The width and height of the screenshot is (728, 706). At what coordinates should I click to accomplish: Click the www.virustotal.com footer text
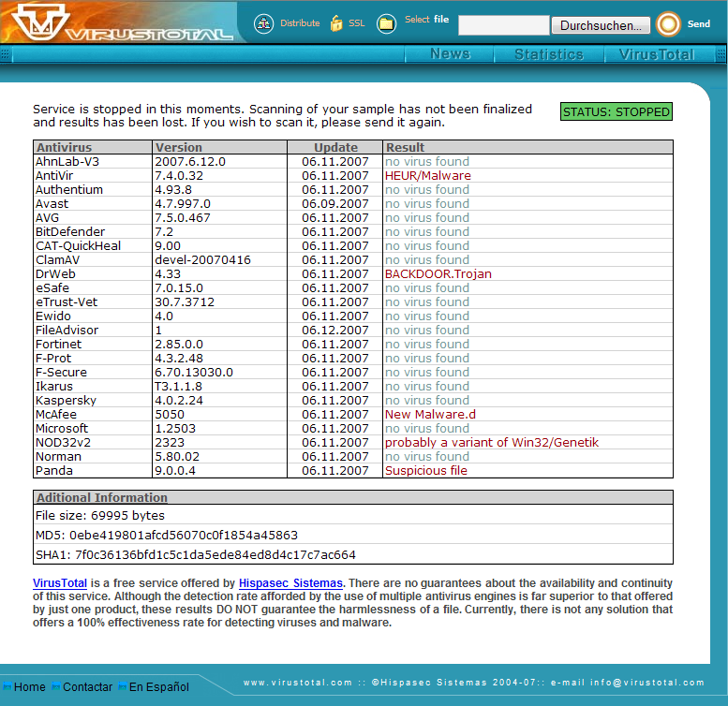(298, 683)
